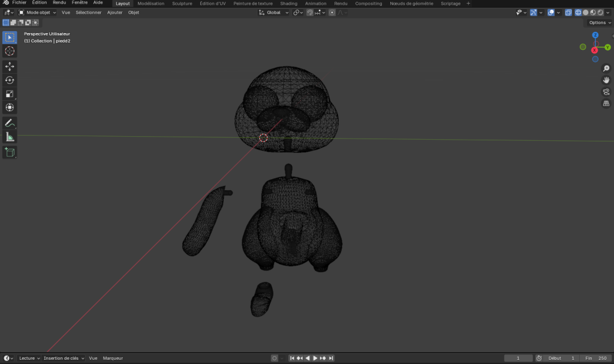Screen dimensions: 614x364
Task: Select the Move tool in the toolbar
Action: pyautogui.click(x=10, y=66)
